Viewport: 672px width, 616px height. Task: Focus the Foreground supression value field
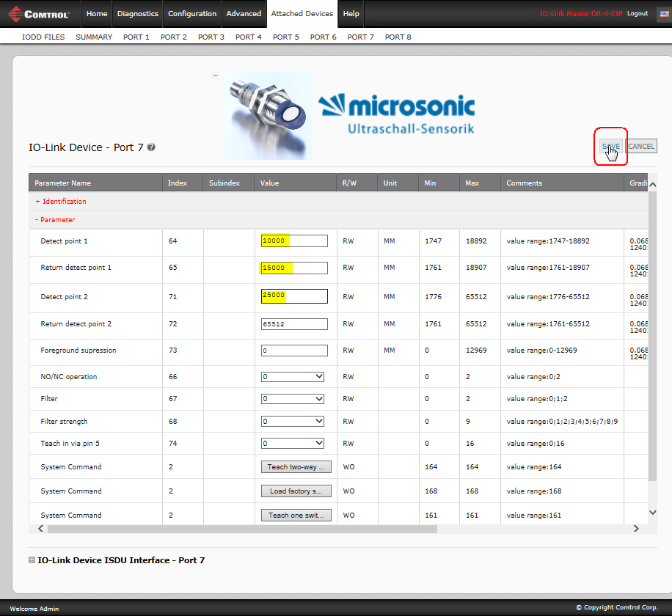click(294, 351)
